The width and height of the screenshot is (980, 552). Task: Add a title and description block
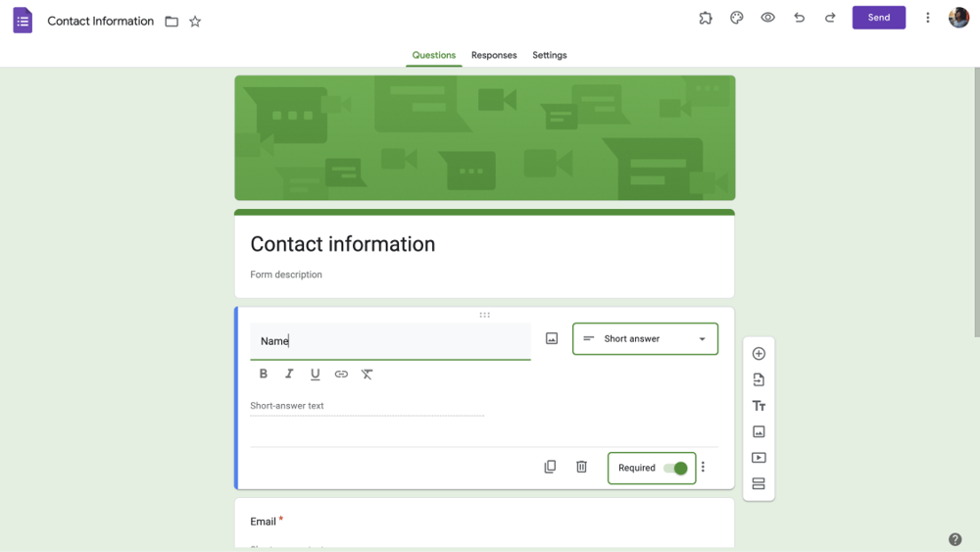(759, 406)
